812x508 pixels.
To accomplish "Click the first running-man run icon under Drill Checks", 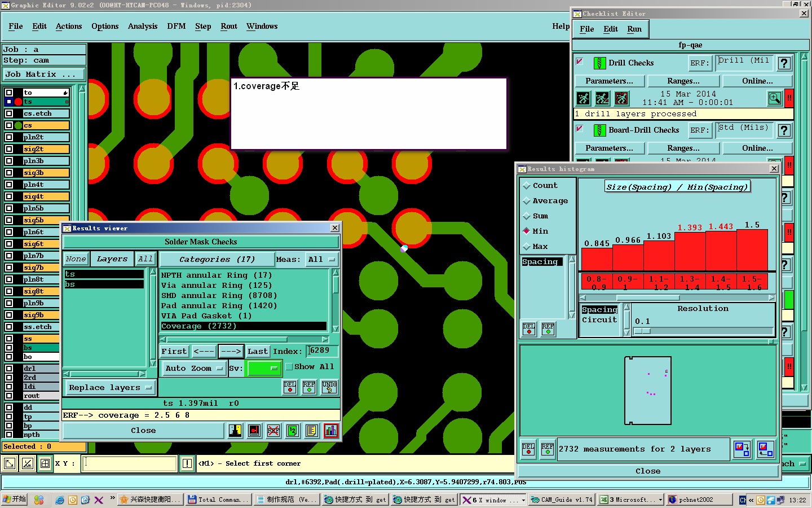I will point(583,98).
